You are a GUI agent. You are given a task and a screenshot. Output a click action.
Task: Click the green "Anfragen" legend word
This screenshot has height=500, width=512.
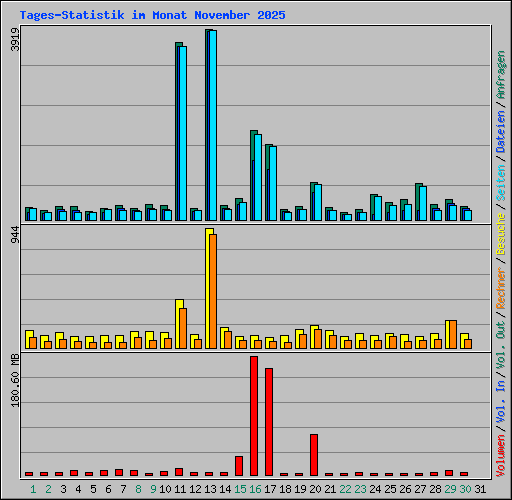(x=501, y=75)
